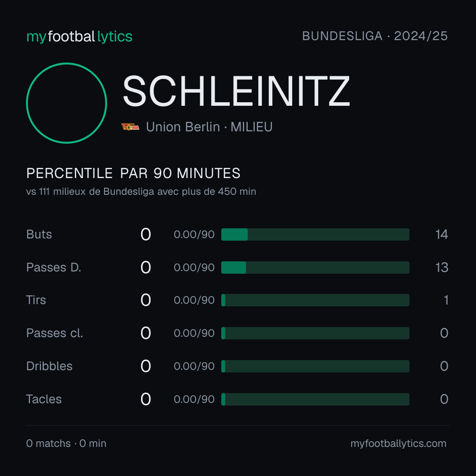The image size is (476, 476).
Task: Click the Dribbles 0.00/90 rate value
Action: click(194, 366)
